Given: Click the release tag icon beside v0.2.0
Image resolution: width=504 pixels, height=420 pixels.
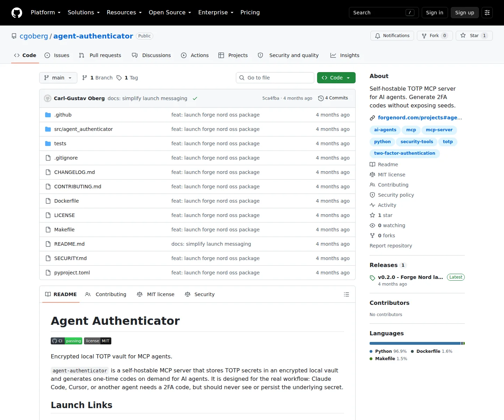Looking at the screenshot, I should [372, 278].
